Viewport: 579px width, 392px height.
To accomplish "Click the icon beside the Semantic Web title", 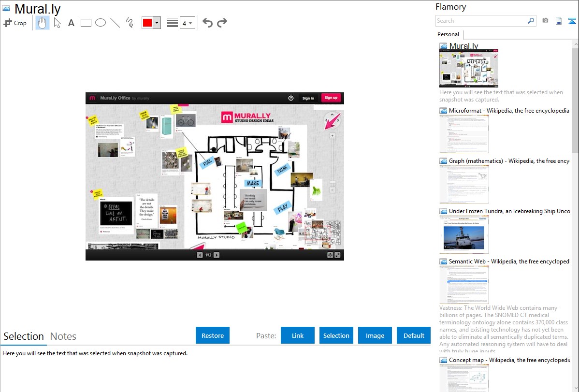I will pos(443,261).
